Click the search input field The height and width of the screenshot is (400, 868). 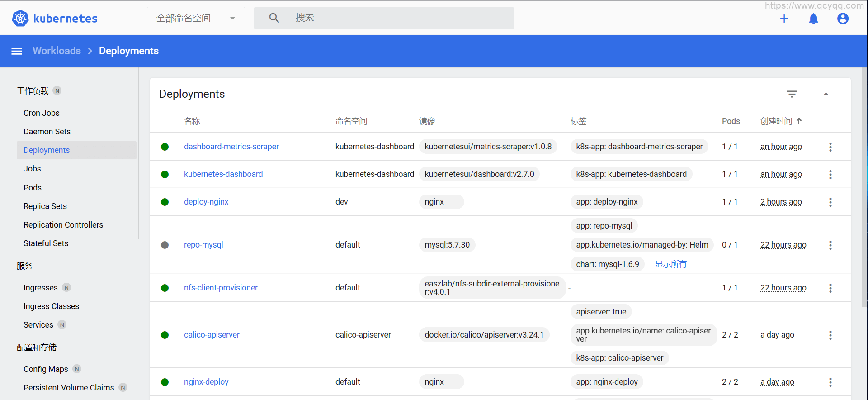click(x=398, y=18)
